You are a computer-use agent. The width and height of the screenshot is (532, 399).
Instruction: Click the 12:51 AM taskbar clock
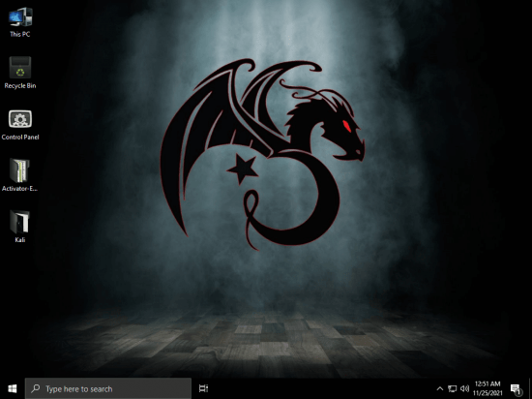(x=488, y=384)
